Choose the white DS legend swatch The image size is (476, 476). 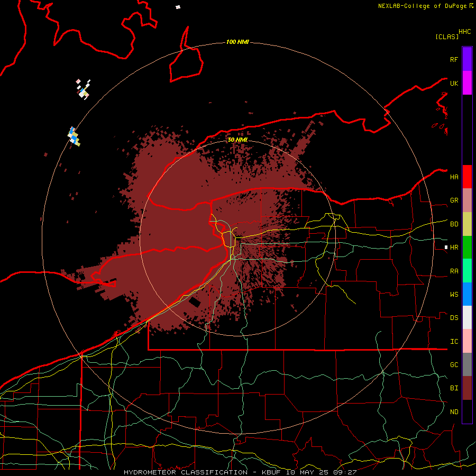tap(467, 317)
